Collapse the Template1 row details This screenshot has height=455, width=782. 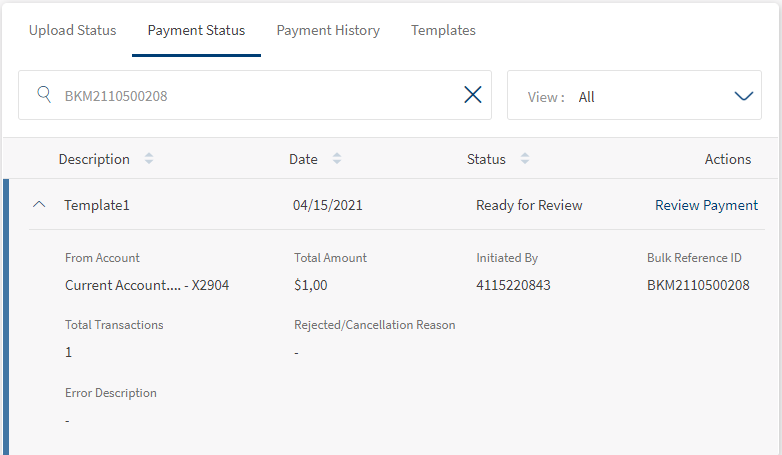coord(40,205)
